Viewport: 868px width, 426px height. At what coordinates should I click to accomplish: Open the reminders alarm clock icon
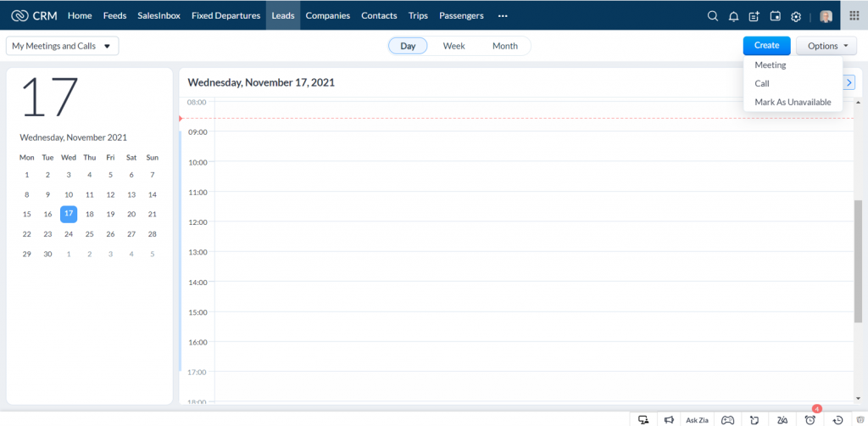tap(810, 419)
